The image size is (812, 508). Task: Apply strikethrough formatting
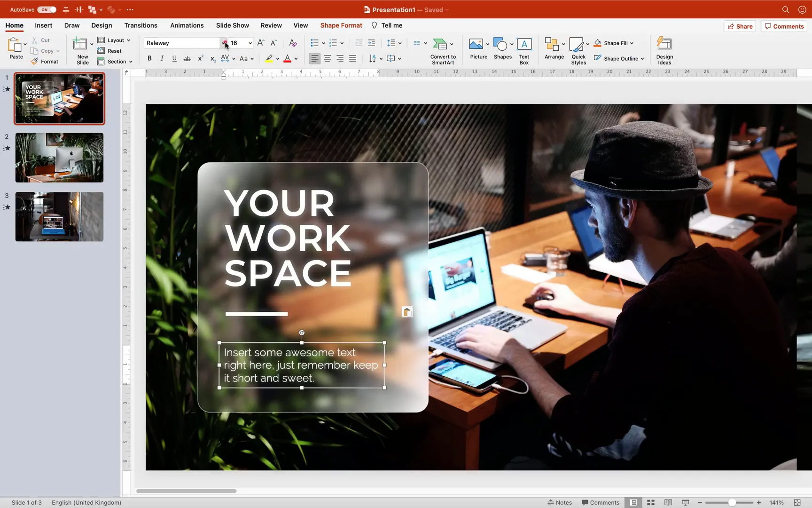(x=187, y=58)
